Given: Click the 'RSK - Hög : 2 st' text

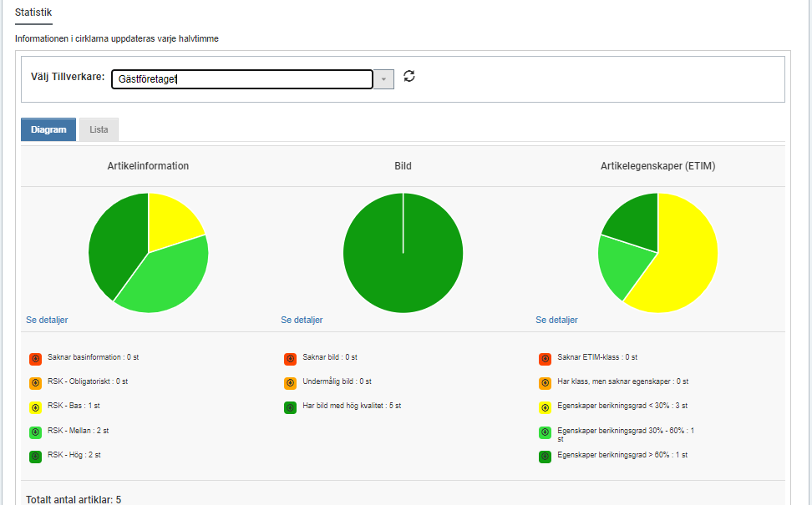Looking at the screenshot, I should [x=74, y=455].
